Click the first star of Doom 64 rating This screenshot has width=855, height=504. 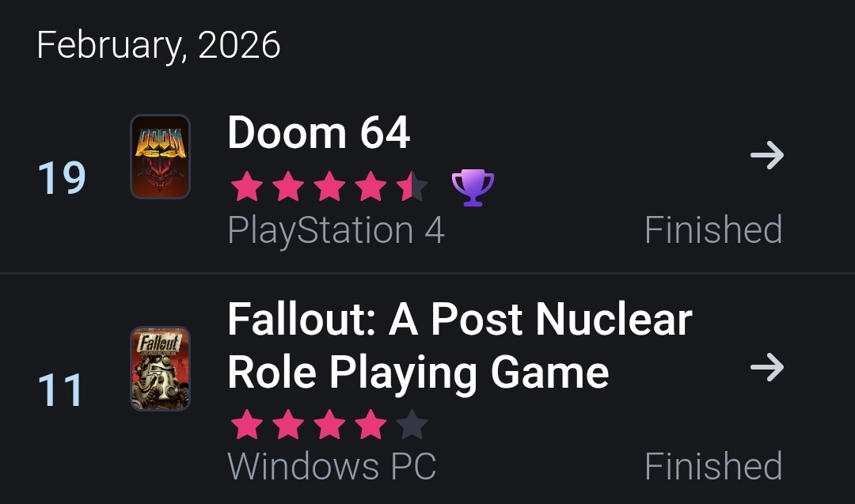point(247,188)
